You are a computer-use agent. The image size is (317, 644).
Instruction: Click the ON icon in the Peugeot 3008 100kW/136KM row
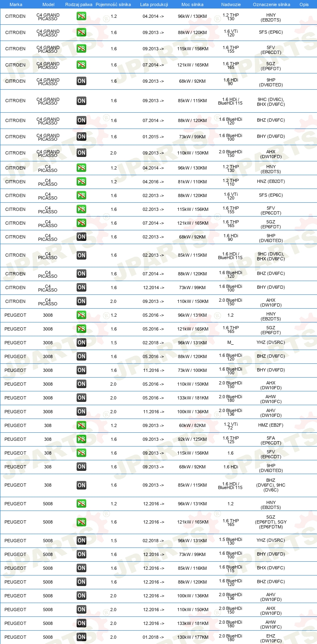click(x=81, y=412)
